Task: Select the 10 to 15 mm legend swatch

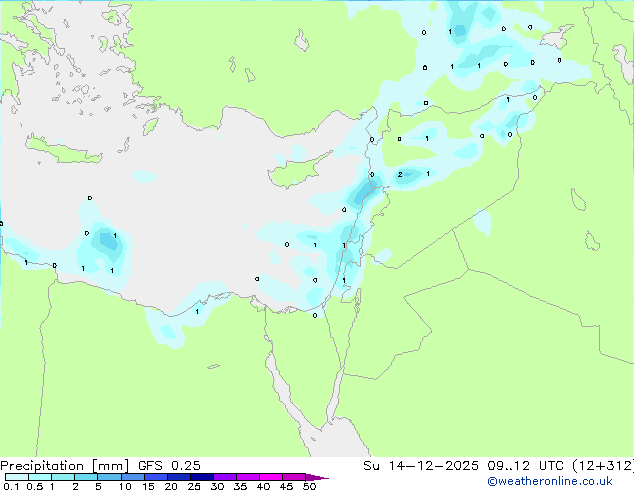Action: coord(132,477)
